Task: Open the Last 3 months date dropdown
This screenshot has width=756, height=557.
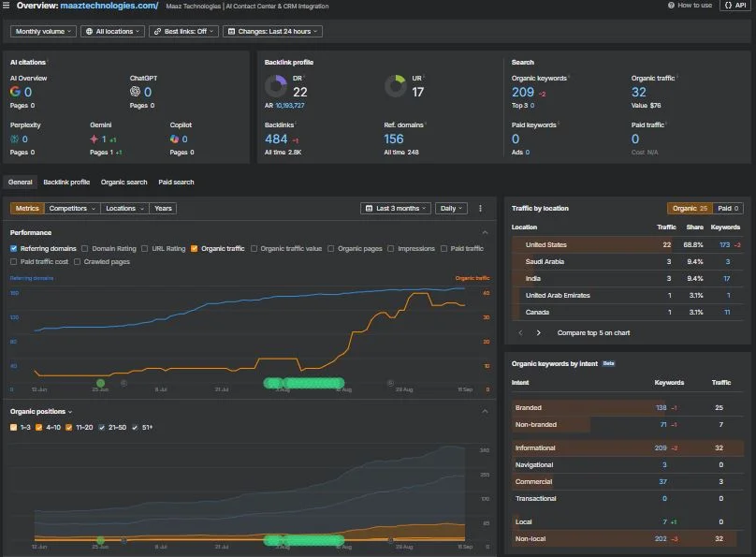Action: 396,209
